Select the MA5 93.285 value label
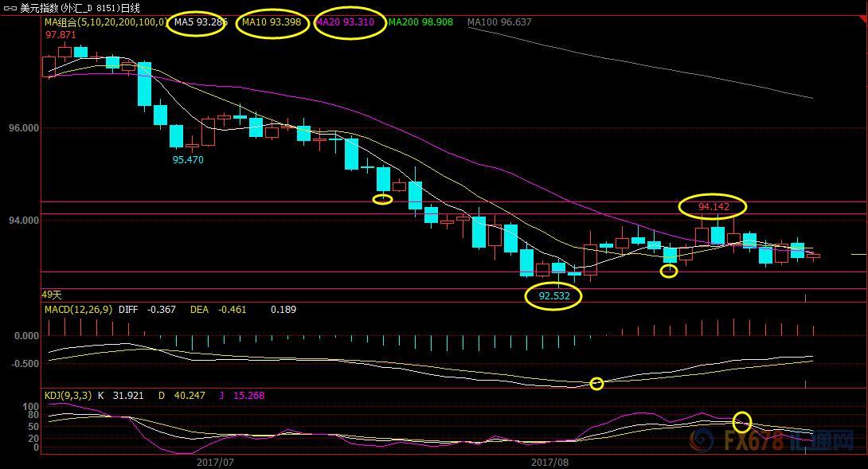 point(201,22)
